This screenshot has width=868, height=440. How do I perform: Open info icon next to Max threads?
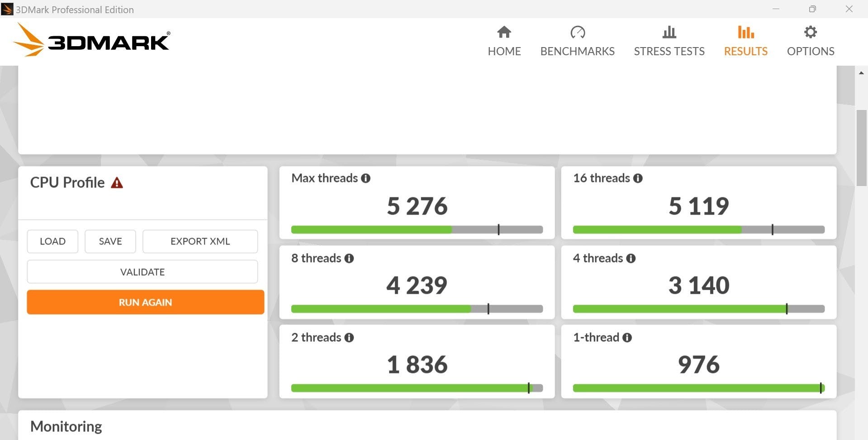click(365, 178)
